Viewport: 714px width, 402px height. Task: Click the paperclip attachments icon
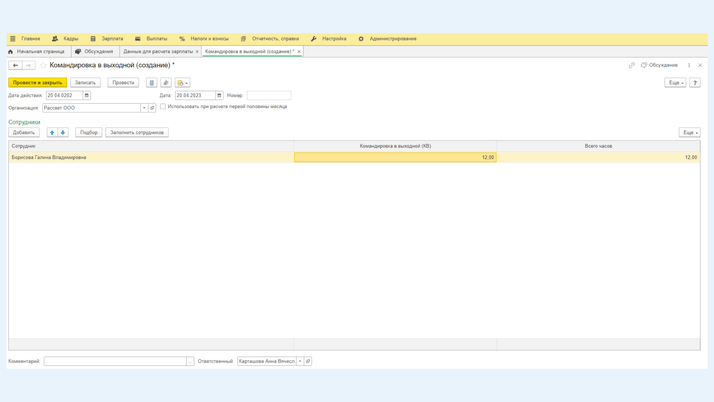[166, 83]
